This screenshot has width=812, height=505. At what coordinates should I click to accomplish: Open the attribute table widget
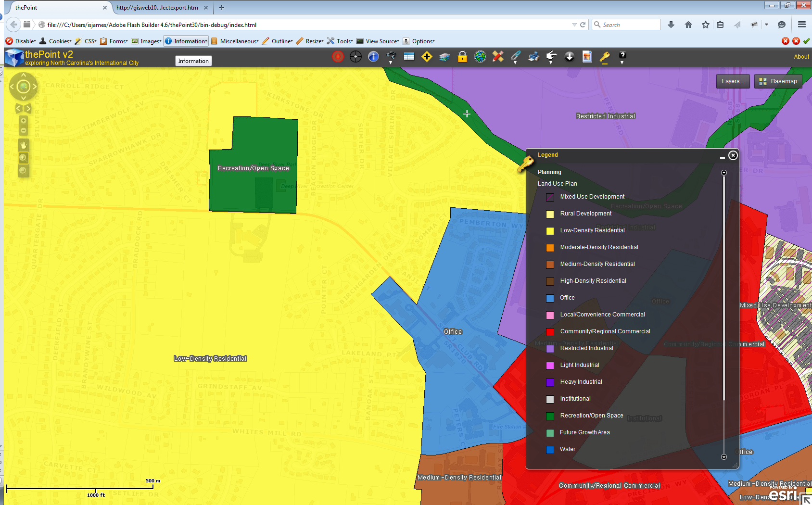point(409,57)
